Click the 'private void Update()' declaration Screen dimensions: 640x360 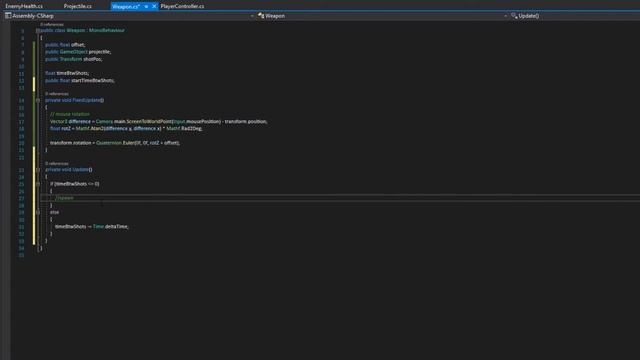[69, 169]
